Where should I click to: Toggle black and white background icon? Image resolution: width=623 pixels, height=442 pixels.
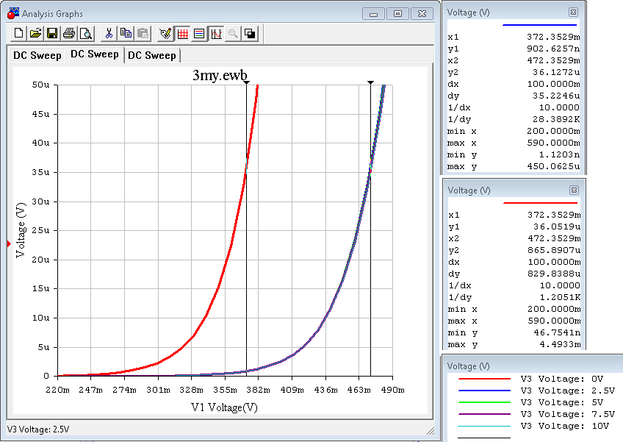click(x=249, y=34)
